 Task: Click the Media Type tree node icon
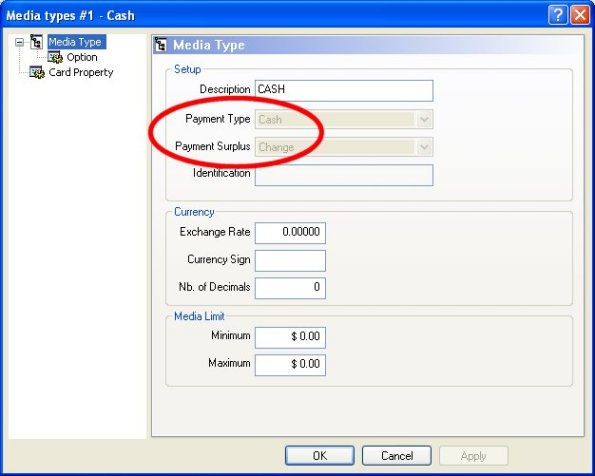36,42
